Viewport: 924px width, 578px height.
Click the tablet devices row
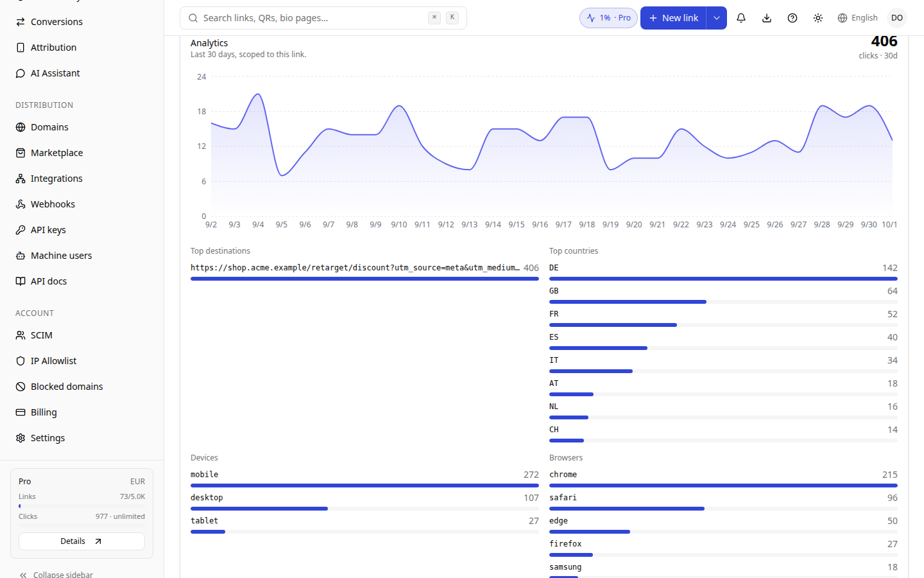pyautogui.click(x=364, y=525)
